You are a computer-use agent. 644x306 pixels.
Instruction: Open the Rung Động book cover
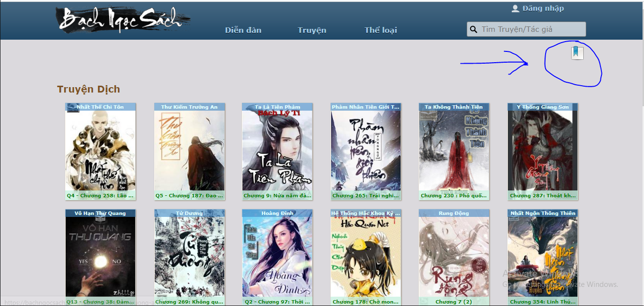[x=454, y=257]
